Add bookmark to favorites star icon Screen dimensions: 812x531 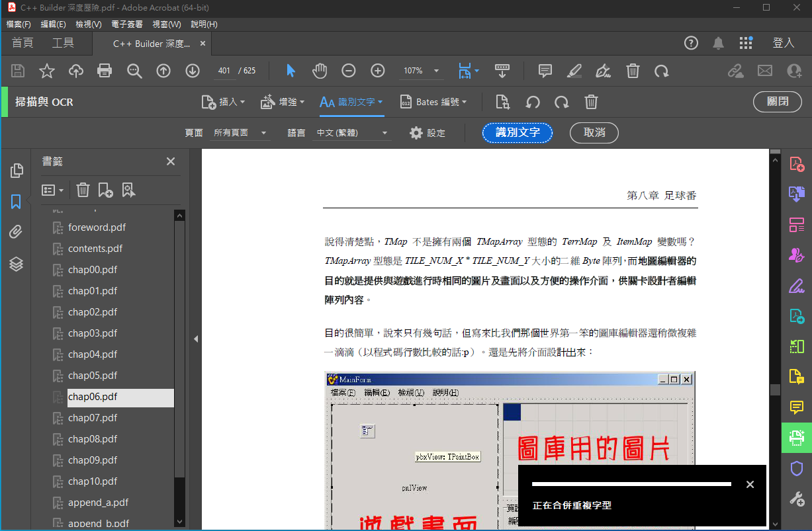coord(47,71)
